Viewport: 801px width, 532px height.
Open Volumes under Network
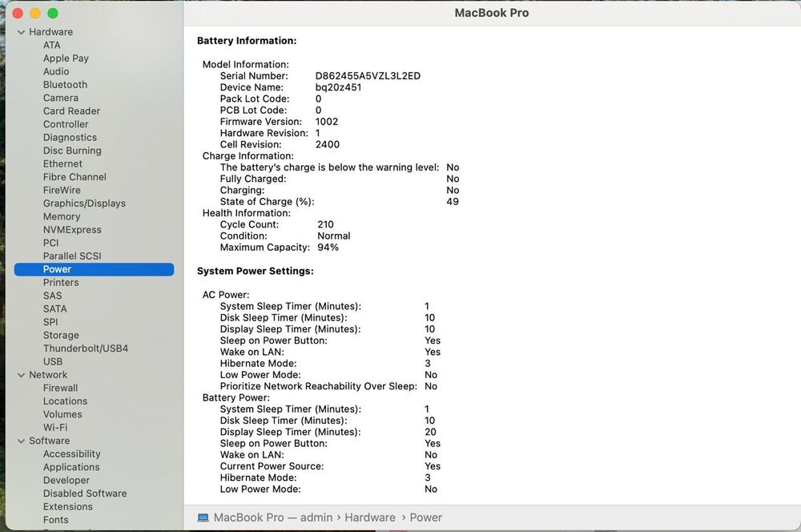[62, 414]
